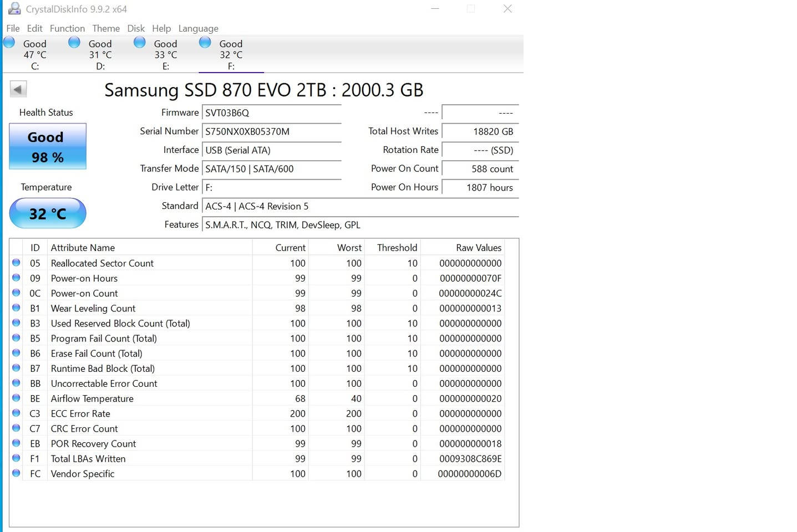Click status dot for Vendor Specific row
Screen dimensions: 797x532
click(x=16, y=473)
